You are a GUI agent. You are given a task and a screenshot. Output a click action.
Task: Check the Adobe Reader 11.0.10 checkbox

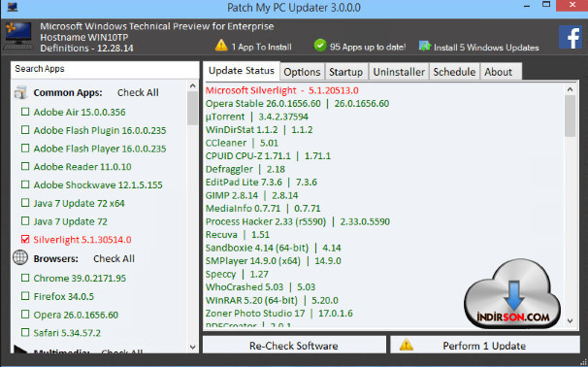(25, 166)
